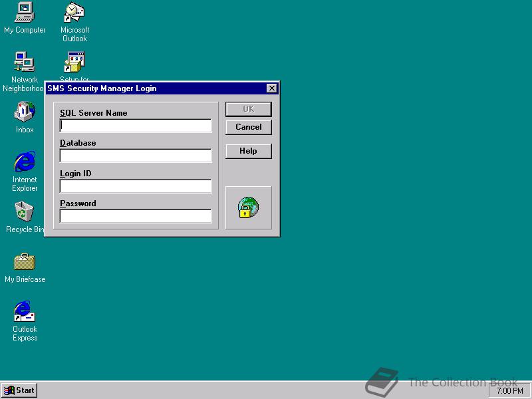This screenshot has width=532, height=399.
Task: Click the OK button in login dialog
Action: click(249, 109)
